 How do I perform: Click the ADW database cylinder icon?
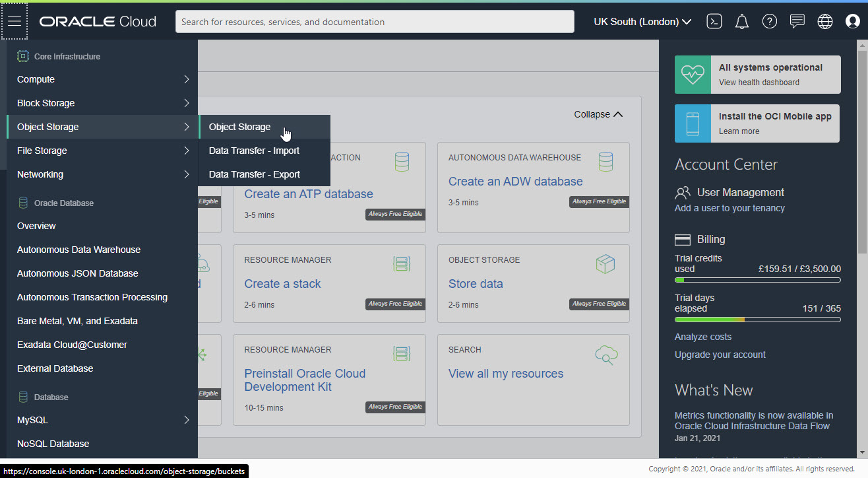[605, 162]
